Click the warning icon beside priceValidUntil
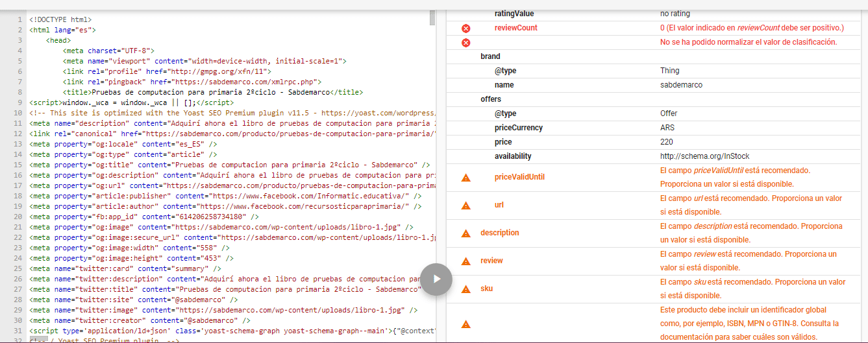The image size is (868, 343). click(465, 177)
